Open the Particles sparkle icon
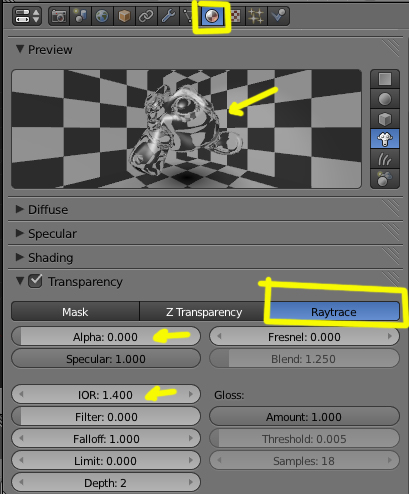Image resolution: width=409 pixels, height=494 pixels. [x=256, y=16]
